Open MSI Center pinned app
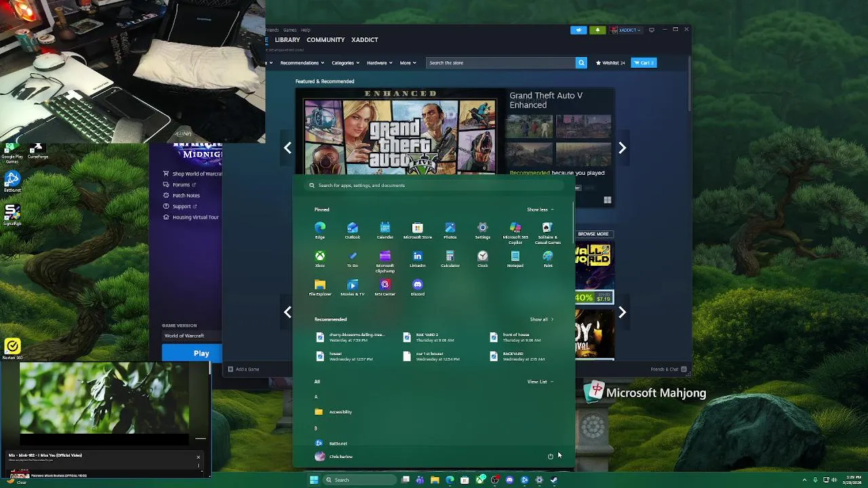 point(385,287)
